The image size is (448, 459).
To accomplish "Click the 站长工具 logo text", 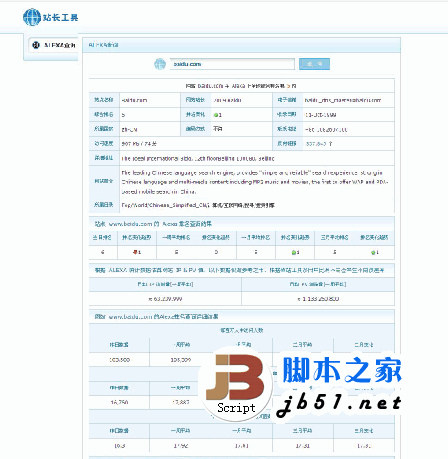I will (60, 17).
